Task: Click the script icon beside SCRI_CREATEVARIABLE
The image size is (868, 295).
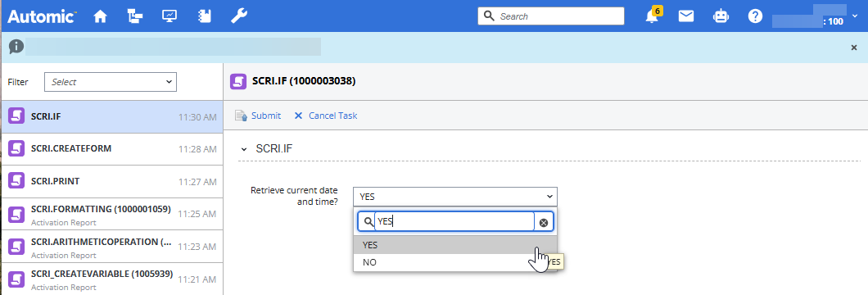Action: [x=17, y=279]
